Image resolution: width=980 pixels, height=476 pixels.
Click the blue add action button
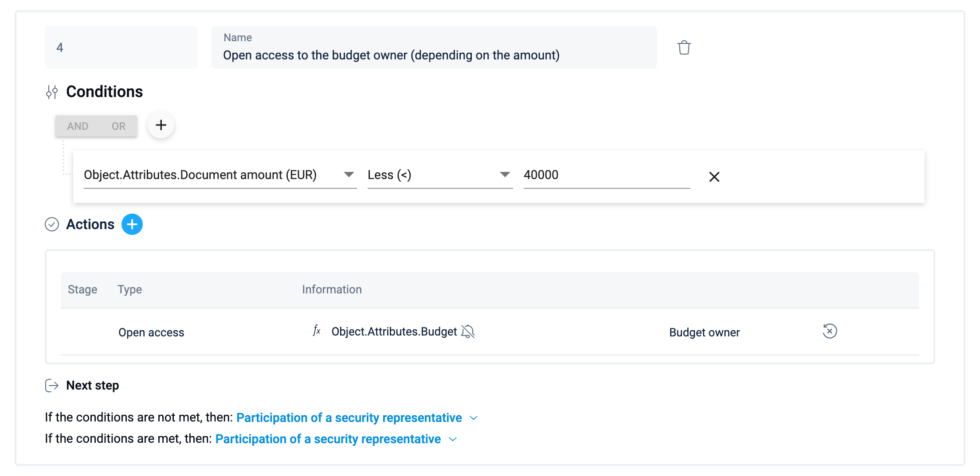point(132,224)
